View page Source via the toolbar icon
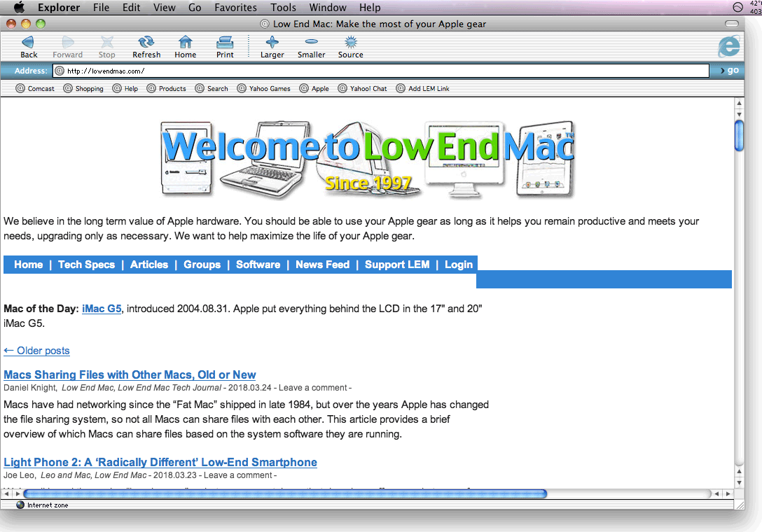762x532 pixels. pos(350,43)
